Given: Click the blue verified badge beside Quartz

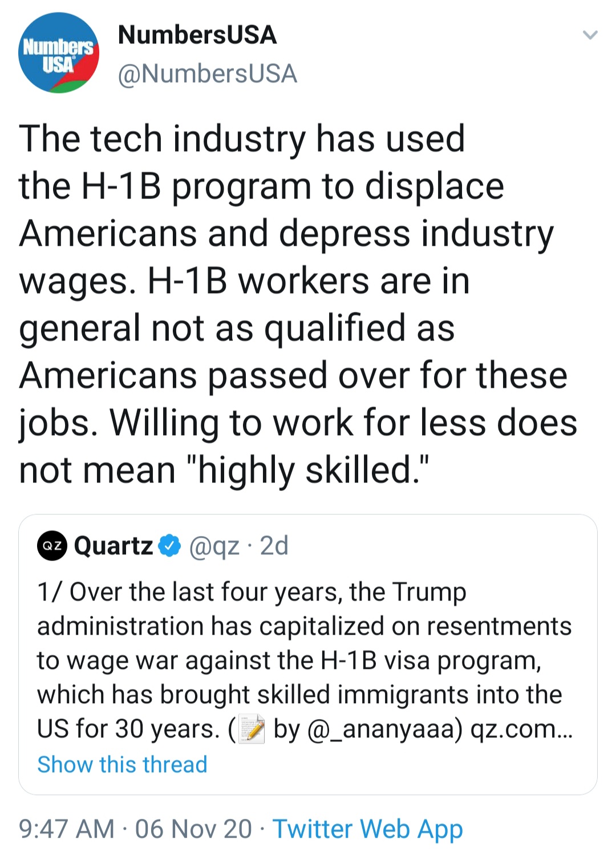Looking at the screenshot, I should [169, 546].
